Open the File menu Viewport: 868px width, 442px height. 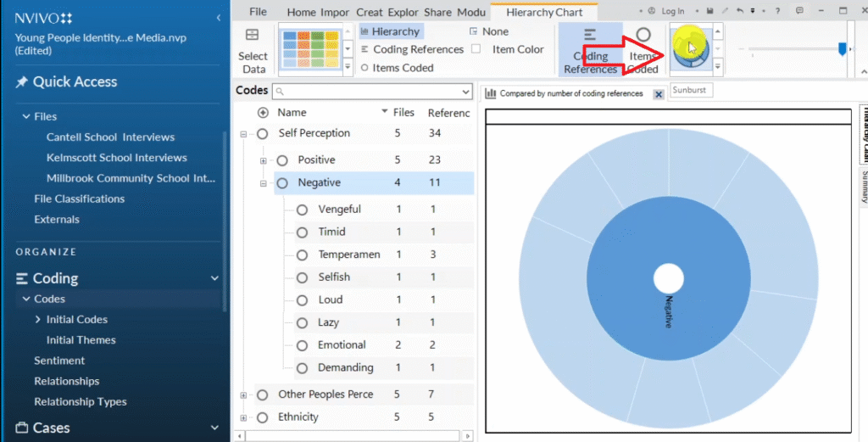[258, 12]
